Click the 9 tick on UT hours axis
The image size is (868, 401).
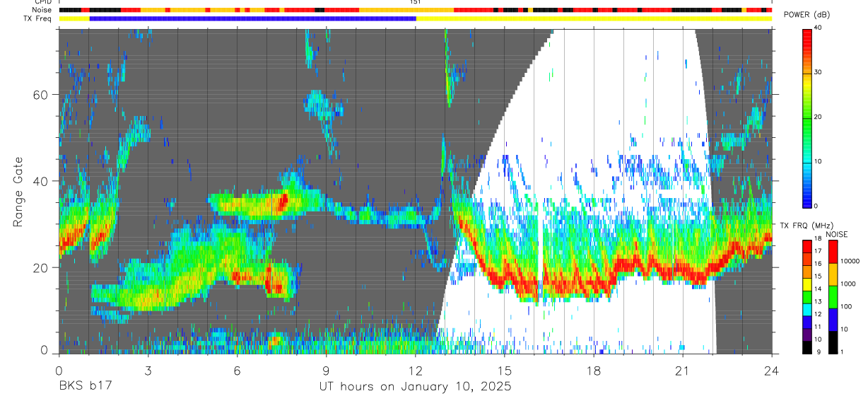coord(326,370)
